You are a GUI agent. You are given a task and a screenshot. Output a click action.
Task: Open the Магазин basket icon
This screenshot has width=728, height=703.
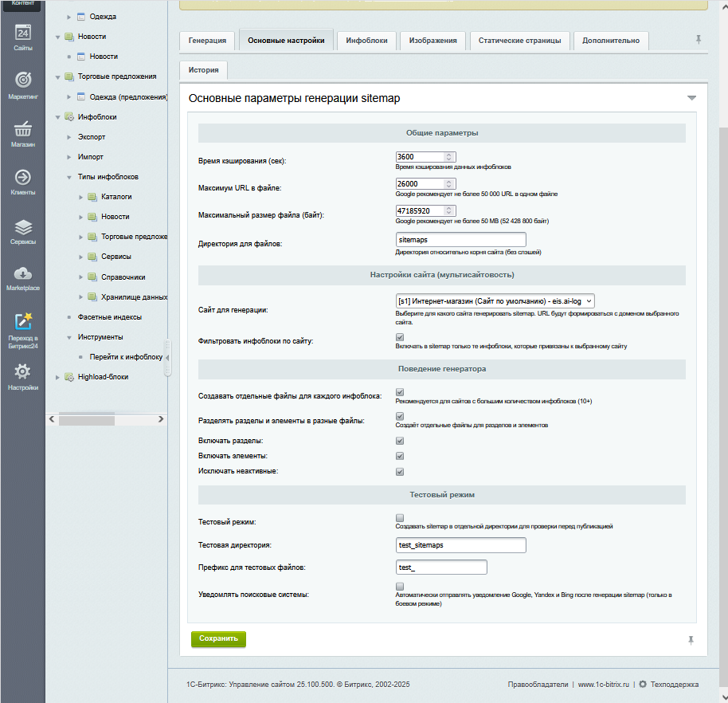click(x=22, y=132)
